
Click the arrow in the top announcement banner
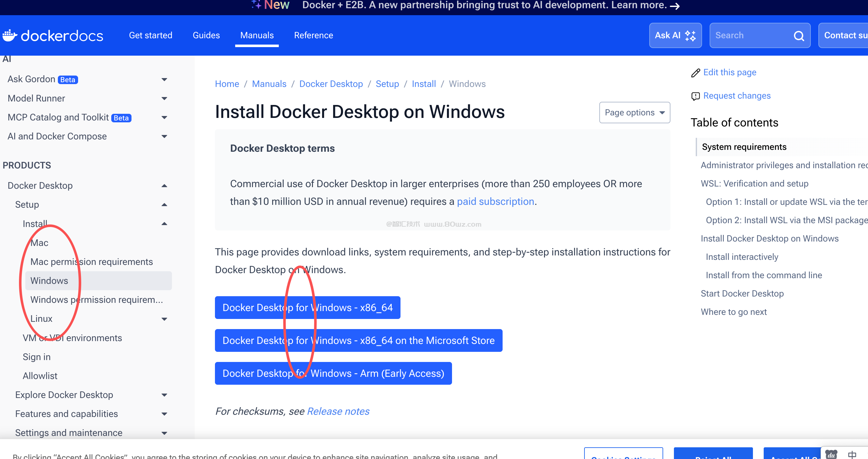click(x=675, y=6)
